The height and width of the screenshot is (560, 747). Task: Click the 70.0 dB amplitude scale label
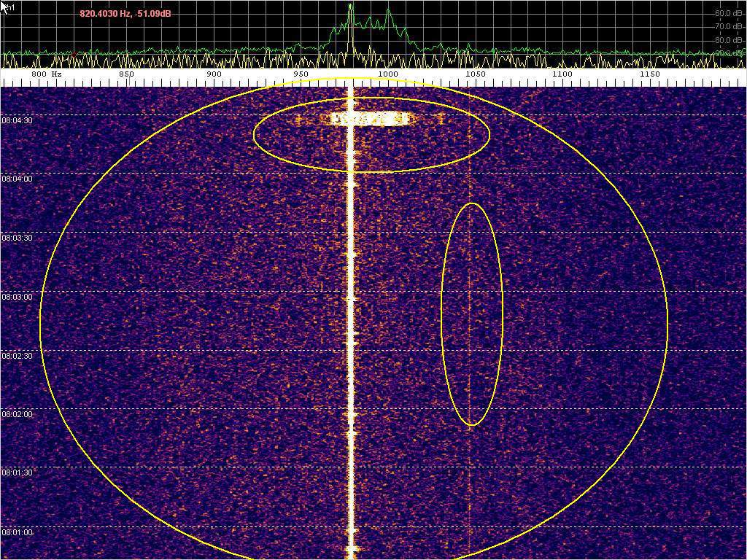(x=728, y=26)
